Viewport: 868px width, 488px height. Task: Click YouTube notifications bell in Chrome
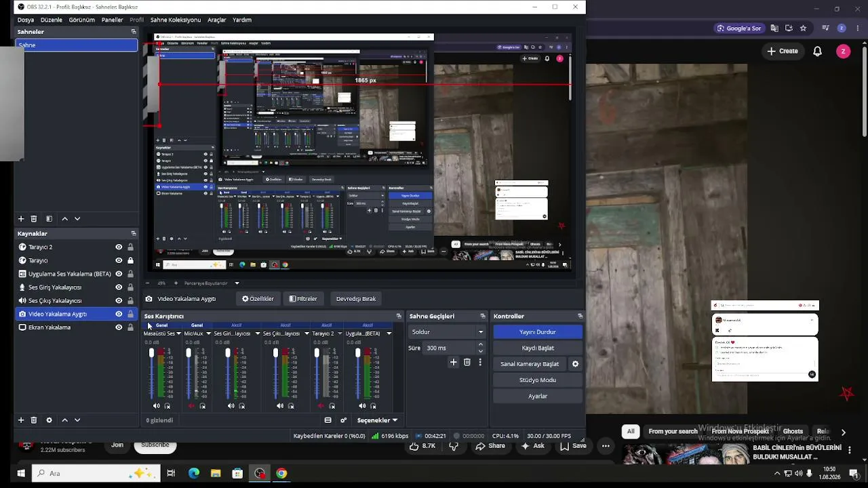[818, 52]
